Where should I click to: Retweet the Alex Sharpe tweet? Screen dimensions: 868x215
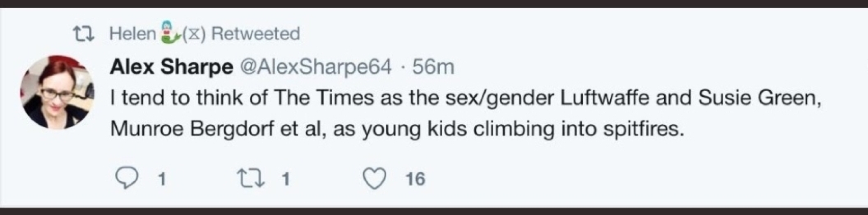[x=251, y=178]
